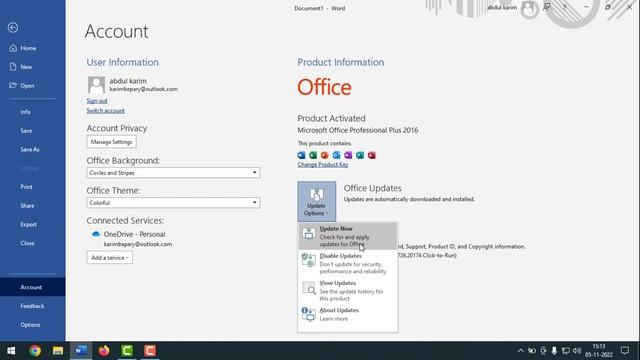This screenshot has width=640, height=360.
Task: Click the user profile picture placeholder
Action: point(96,85)
